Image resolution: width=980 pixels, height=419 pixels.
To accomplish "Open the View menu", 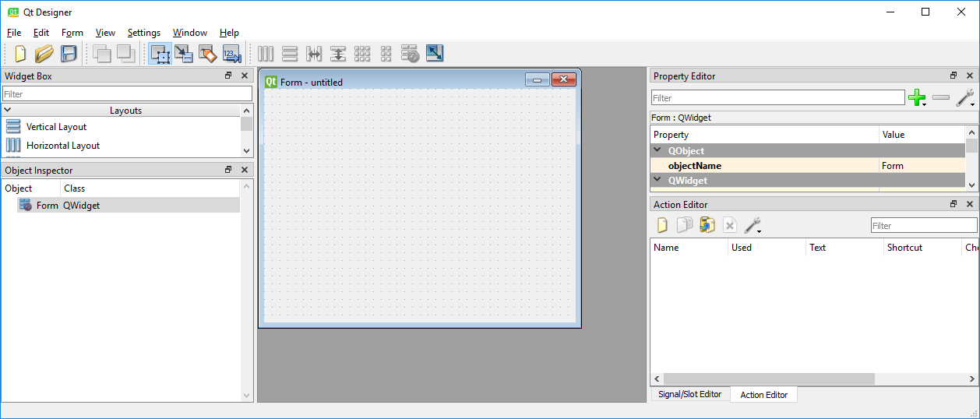I will [x=105, y=33].
